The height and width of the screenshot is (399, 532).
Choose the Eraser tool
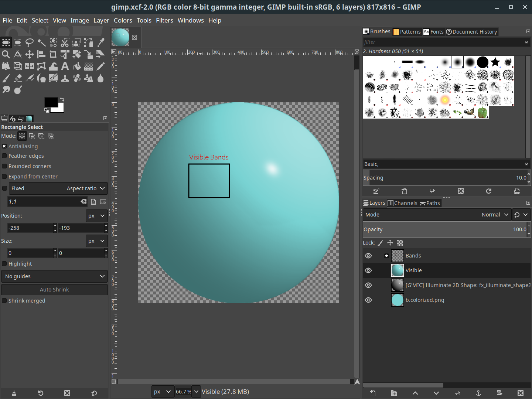click(x=18, y=78)
